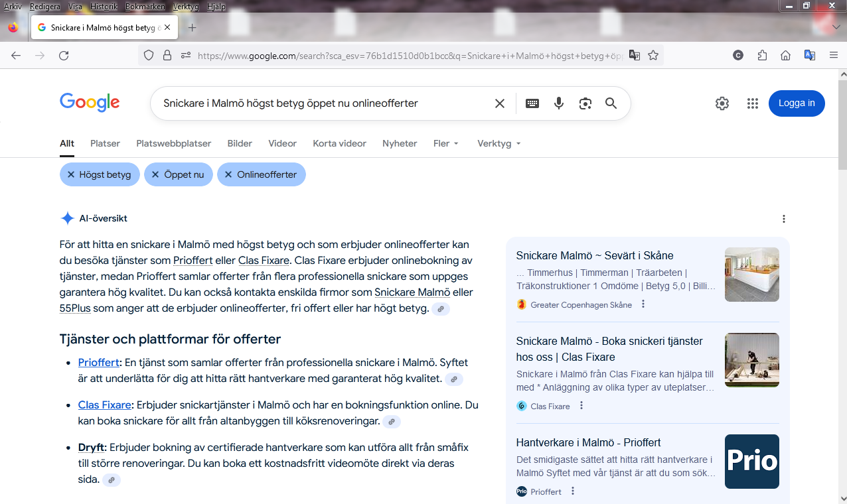Screen dimensions: 847x504
Task: Open the Prioffert link in bullet list
Action: [x=98, y=363]
